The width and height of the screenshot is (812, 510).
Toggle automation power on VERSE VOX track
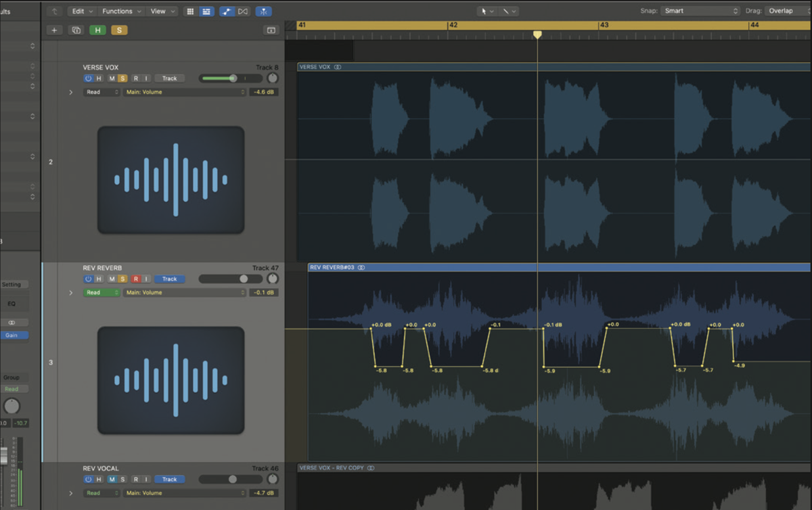pyautogui.click(x=89, y=78)
